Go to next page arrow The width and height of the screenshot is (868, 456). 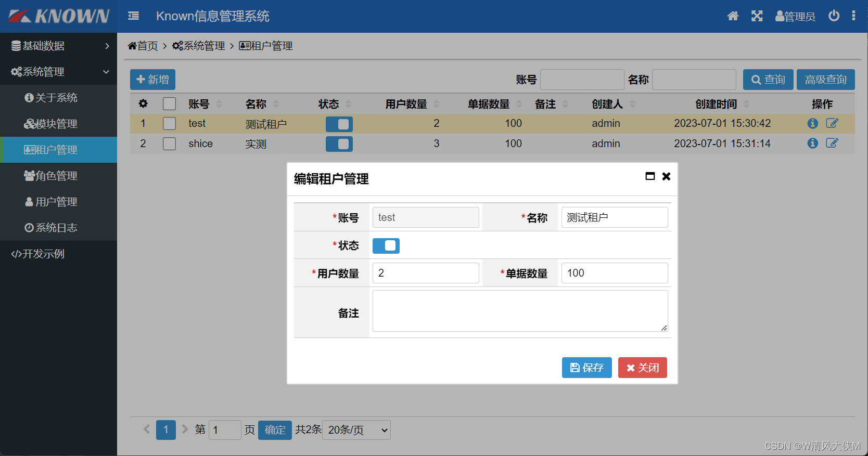click(x=185, y=429)
